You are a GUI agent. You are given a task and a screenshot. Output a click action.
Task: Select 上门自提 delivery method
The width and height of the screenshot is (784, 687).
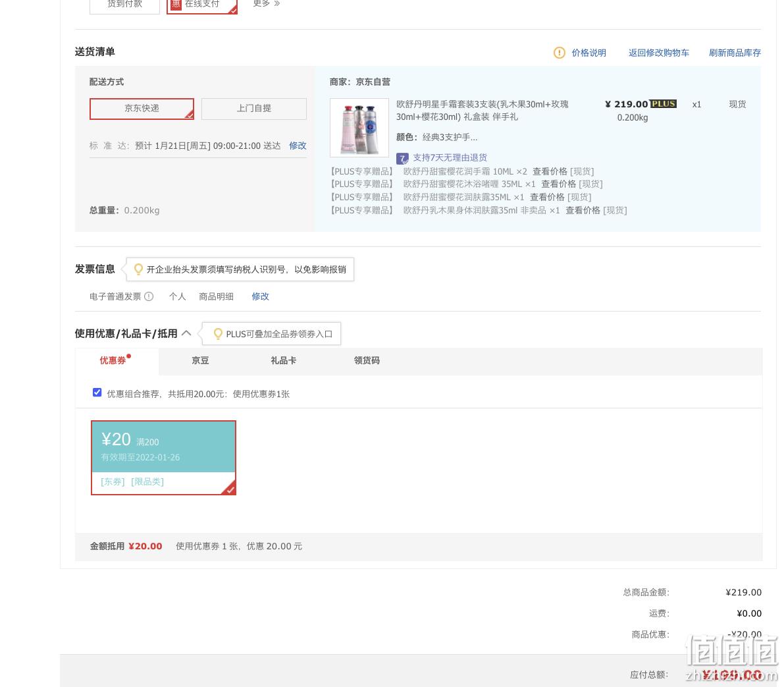[x=254, y=109]
